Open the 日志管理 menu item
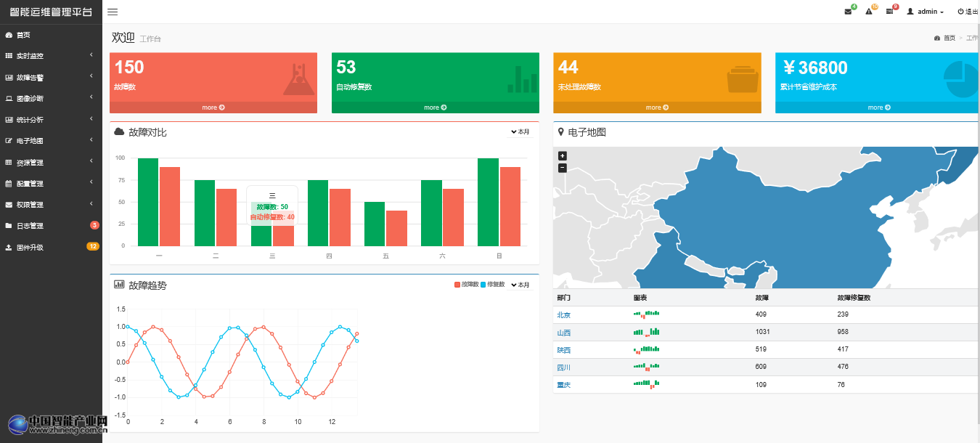980x443 pixels. click(x=29, y=226)
